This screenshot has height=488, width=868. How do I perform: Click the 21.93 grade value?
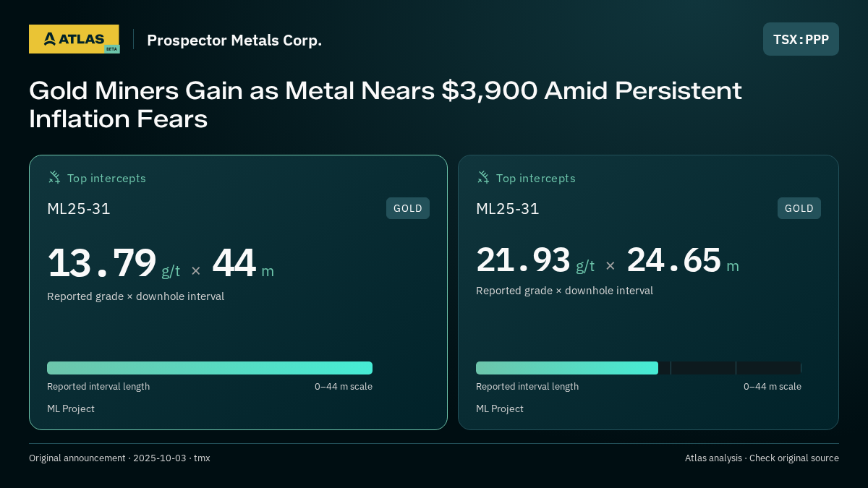[523, 260]
